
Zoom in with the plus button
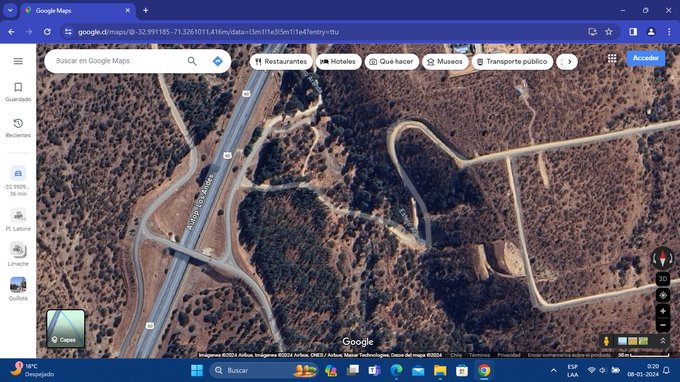point(663,311)
